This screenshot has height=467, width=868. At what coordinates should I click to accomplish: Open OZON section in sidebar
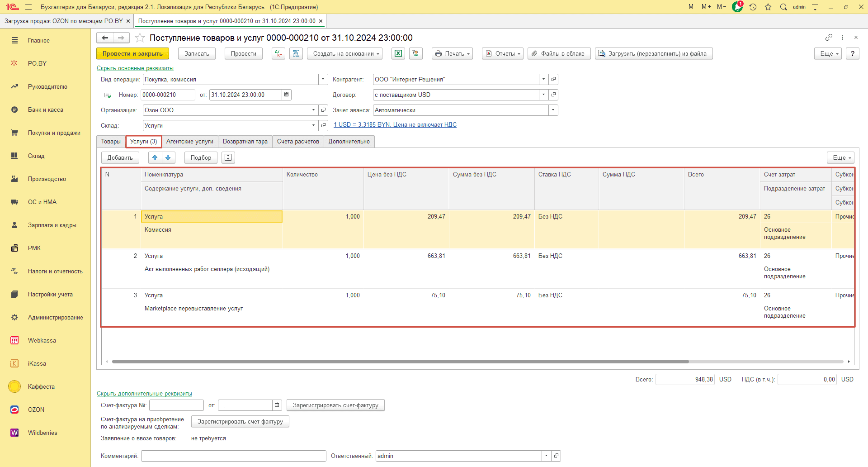tap(36, 410)
